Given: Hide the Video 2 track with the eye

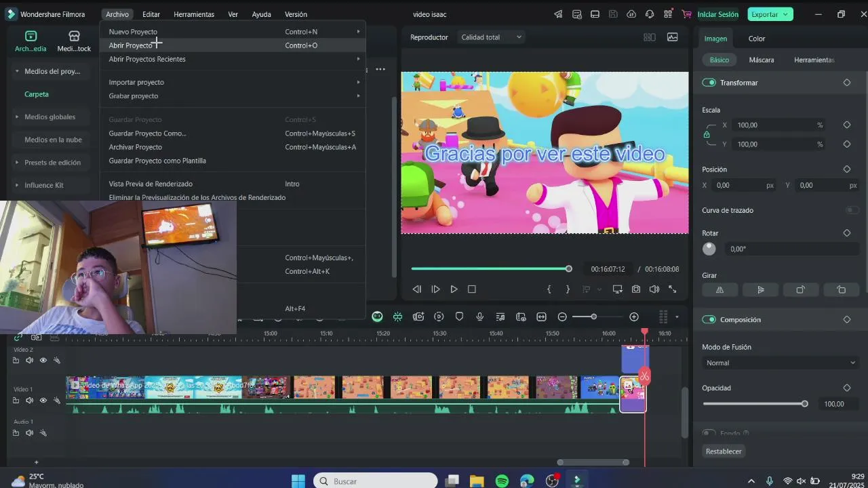Looking at the screenshot, I should click(43, 361).
